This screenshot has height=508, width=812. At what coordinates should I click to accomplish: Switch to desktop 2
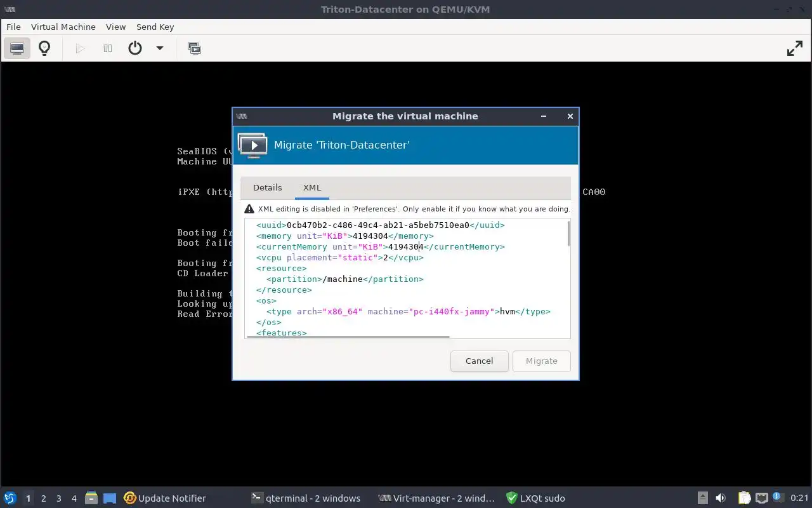[x=43, y=498]
